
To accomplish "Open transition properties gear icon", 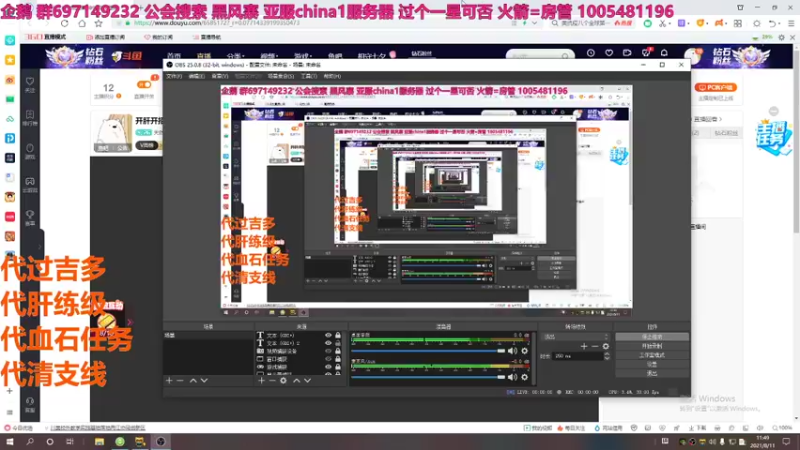I will [606, 346].
